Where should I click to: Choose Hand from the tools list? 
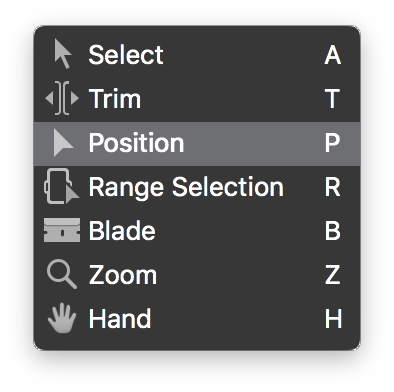pos(197,319)
